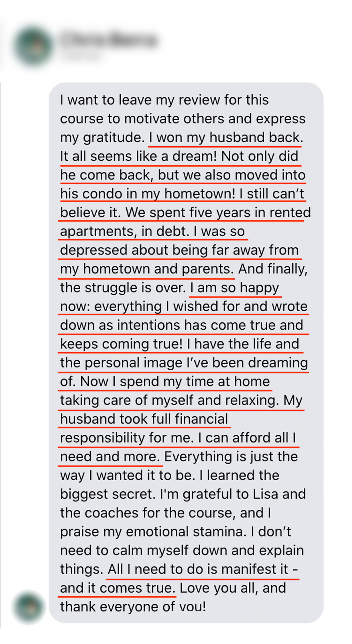Click the blurred status line under the contact name
The image size is (352, 644).
coord(81,55)
